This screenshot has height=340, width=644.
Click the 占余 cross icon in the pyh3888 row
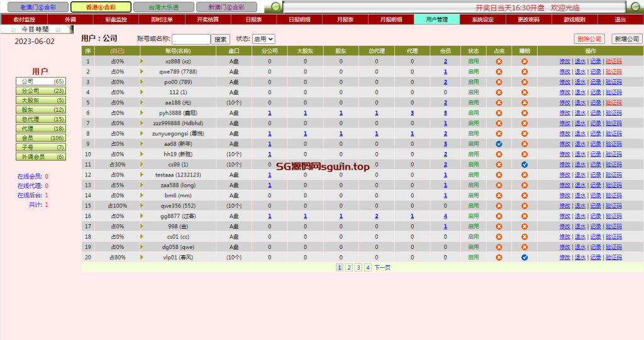499,113
